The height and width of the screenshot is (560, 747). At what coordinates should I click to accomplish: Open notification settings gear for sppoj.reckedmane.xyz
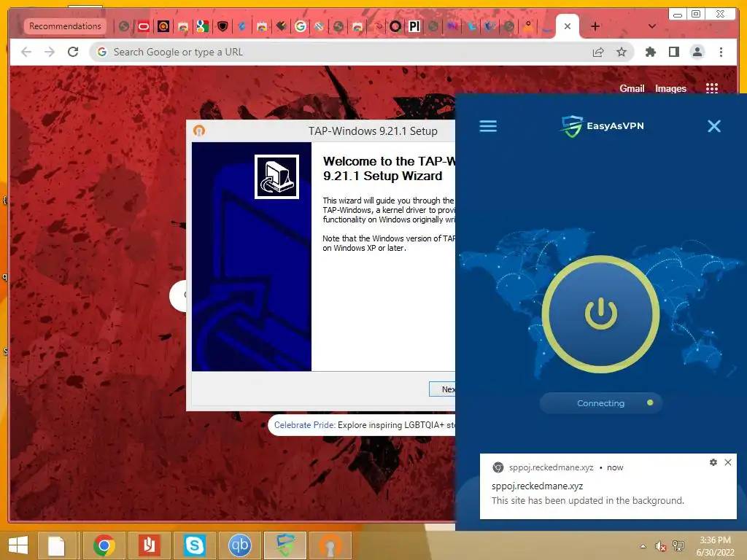[713, 462]
